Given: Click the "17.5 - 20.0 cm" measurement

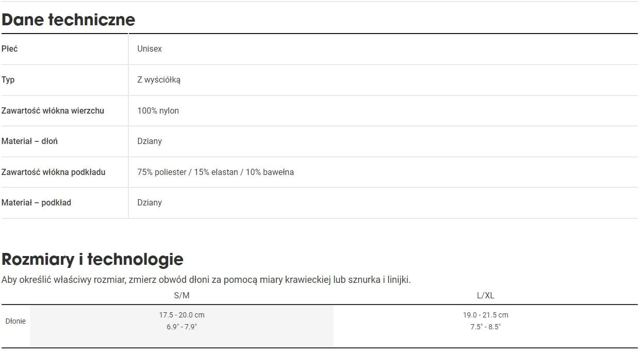Looking at the screenshot, I should pyautogui.click(x=181, y=315).
